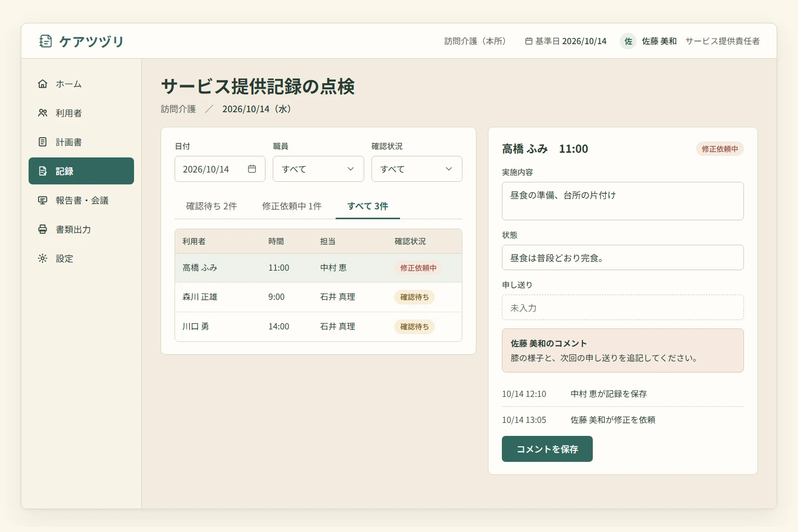Click the gear icon beside 設定
Image resolution: width=798 pixels, height=532 pixels.
click(x=43, y=258)
